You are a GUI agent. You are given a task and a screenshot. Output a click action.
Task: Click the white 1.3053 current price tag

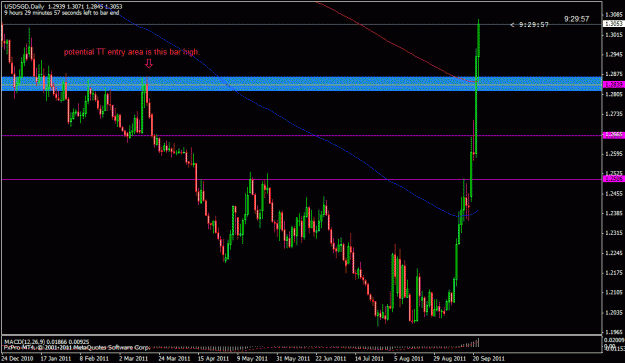point(613,24)
